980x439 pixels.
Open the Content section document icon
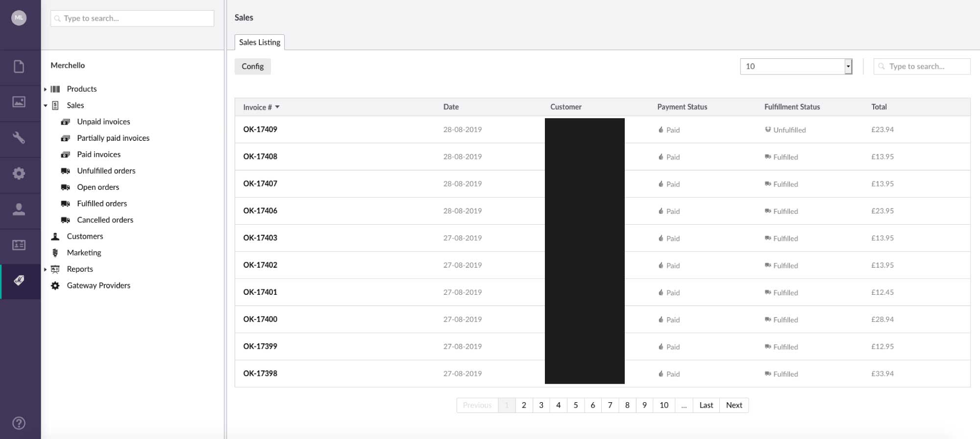click(19, 67)
